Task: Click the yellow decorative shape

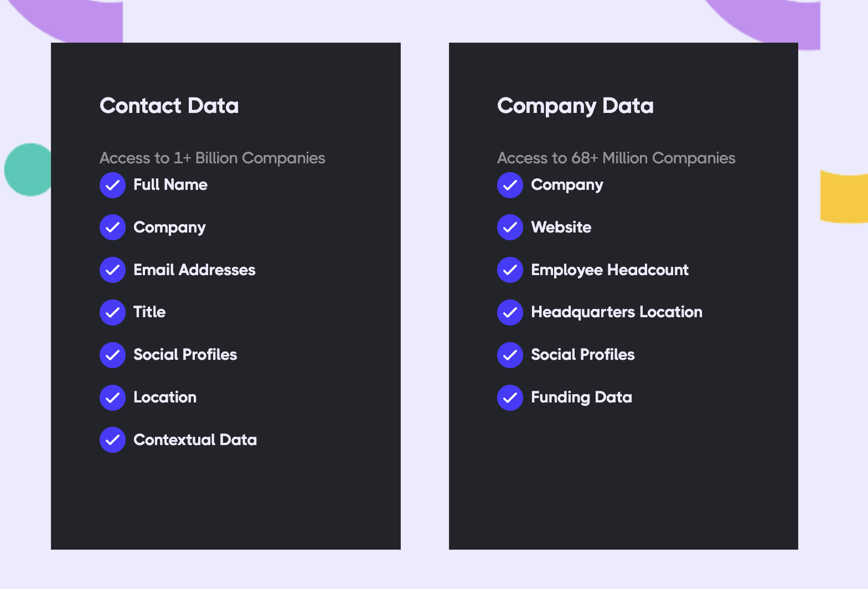Action: (x=844, y=198)
